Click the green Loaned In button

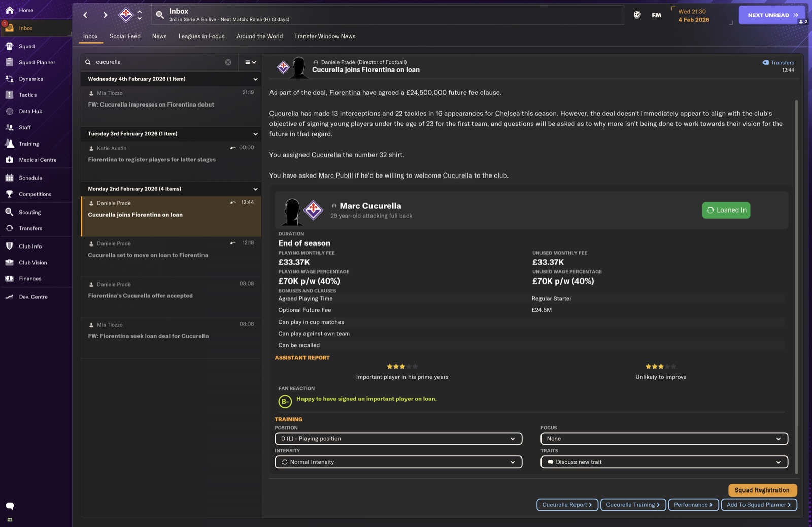pos(726,210)
